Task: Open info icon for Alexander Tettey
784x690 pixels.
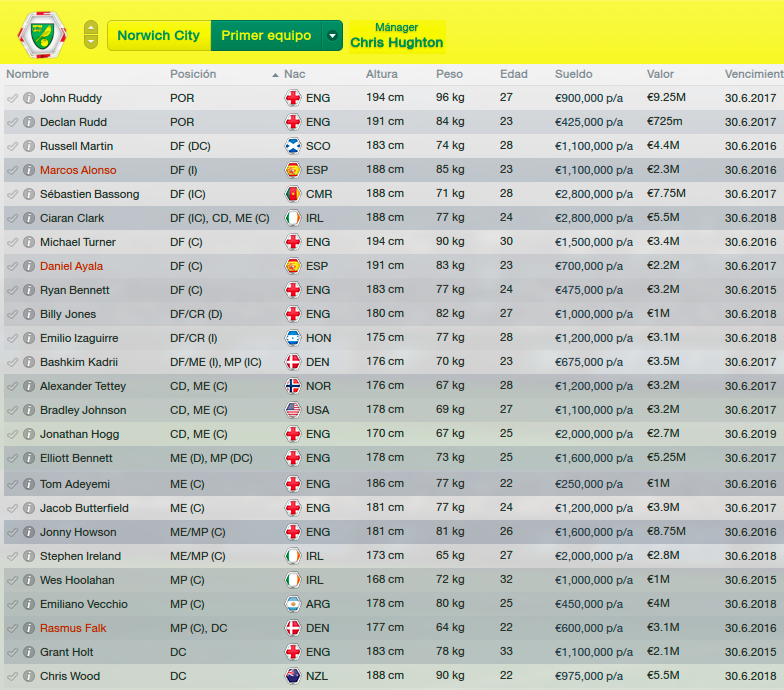Action: (29, 386)
